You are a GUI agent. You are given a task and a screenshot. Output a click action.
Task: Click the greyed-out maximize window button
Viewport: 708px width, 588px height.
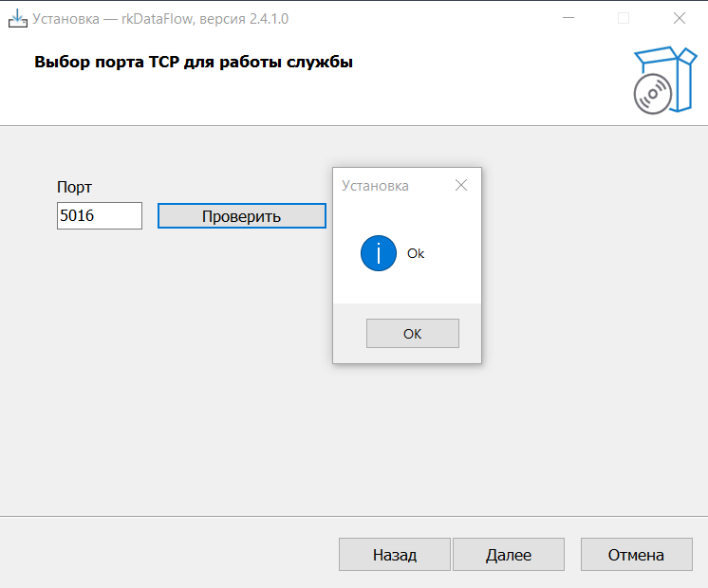[624, 18]
